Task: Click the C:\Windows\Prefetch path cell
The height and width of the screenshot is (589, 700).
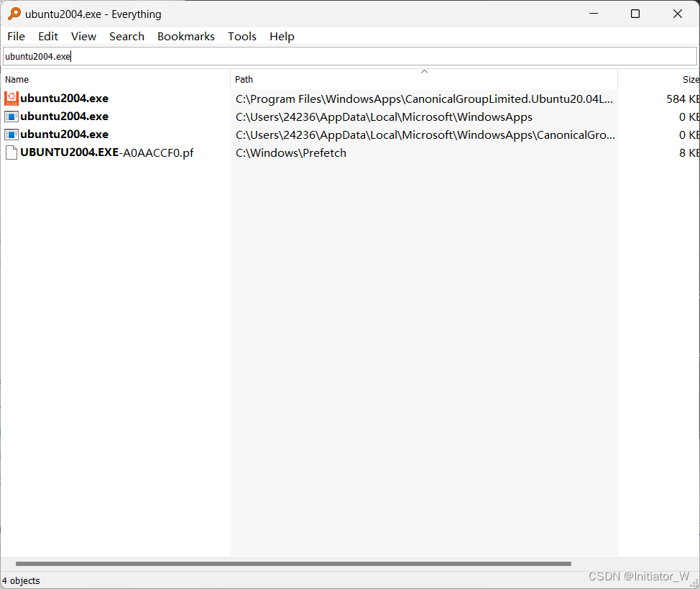Action: tap(290, 153)
